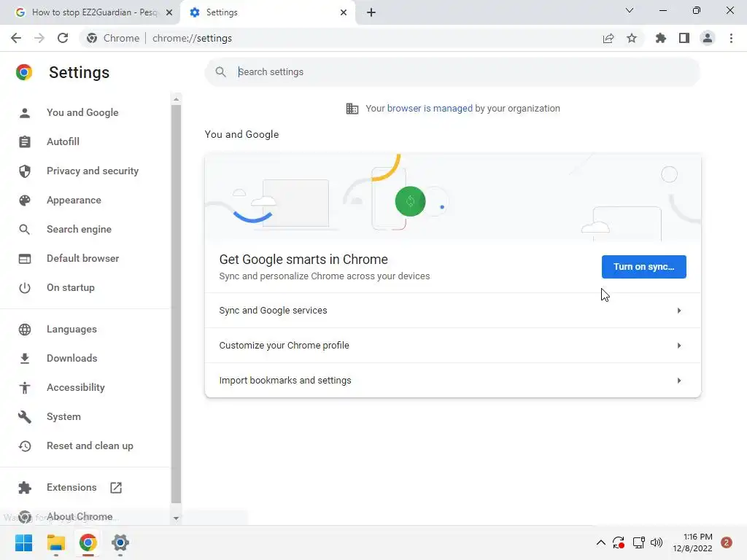Open the notification badge showing 2
The height and width of the screenshot is (560, 747).
727,542
